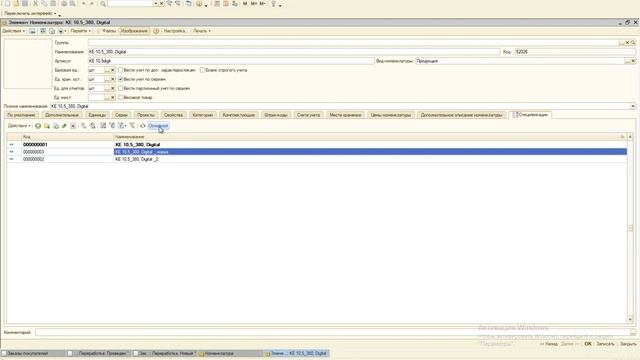Click the copy specification icon
Image resolution: width=640 pixels, height=360 pixels.
click(56, 126)
